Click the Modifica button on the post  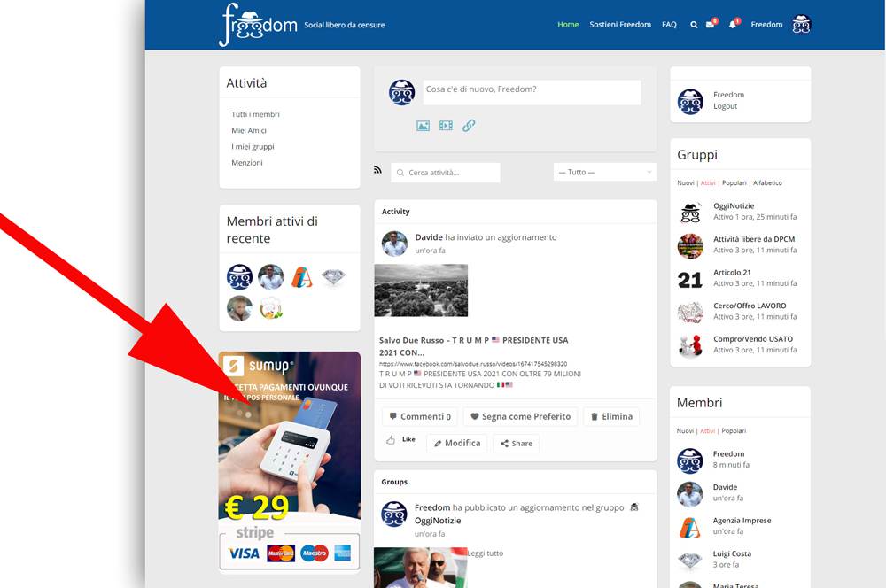[456, 444]
